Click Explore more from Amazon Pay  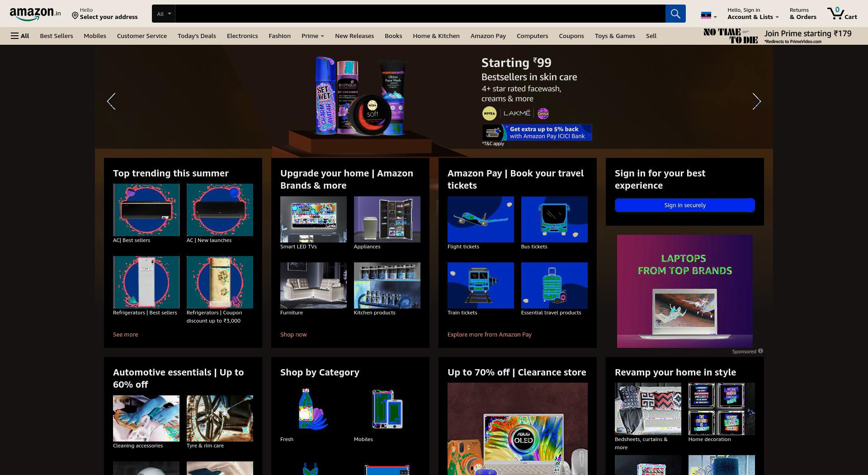tap(490, 334)
